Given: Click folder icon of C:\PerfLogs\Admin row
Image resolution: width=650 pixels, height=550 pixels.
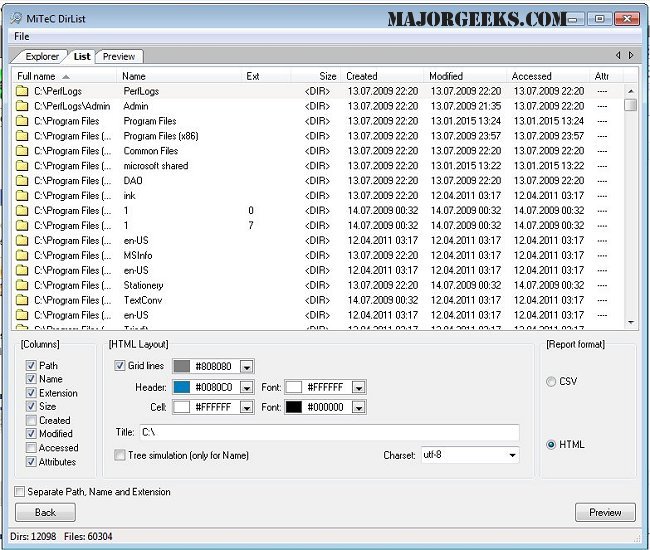Looking at the screenshot, I should tap(22, 106).
